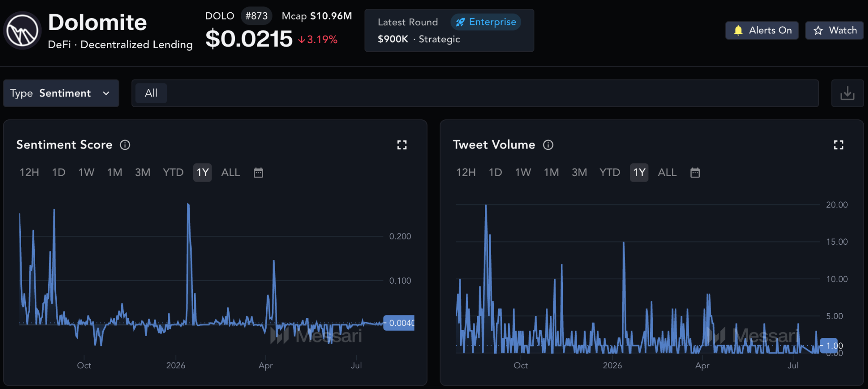This screenshot has width=868, height=389.
Task: Open the Latest Round $900K Strategic card
Action: click(449, 30)
